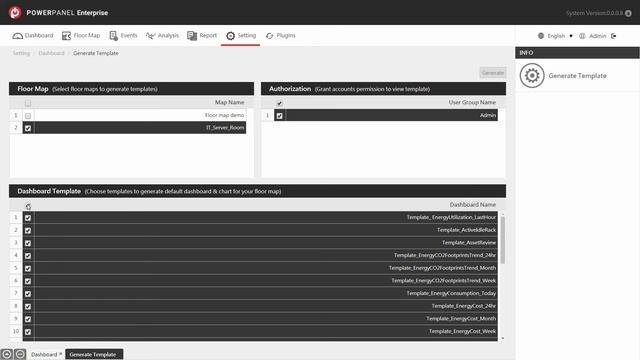Uncheck Template_EnergyCost_24hr checkbox
This screenshot has height=360, width=640.
tap(28, 307)
